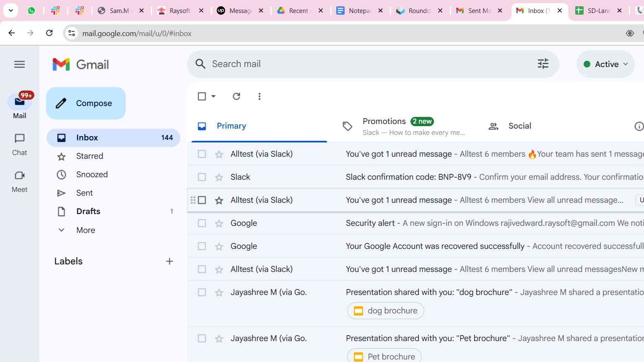The width and height of the screenshot is (644, 362).
Task: Open the Active status dropdown
Action: pyautogui.click(x=605, y=64)
